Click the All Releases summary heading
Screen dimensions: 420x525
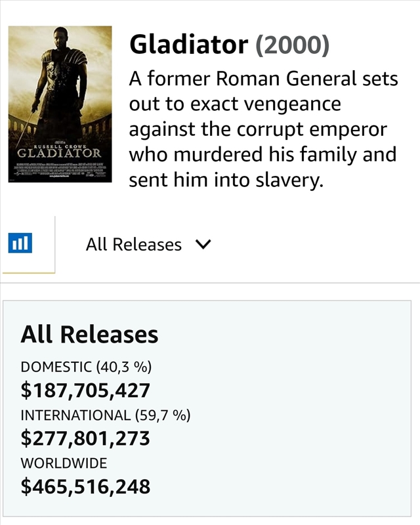click(89, 335)
